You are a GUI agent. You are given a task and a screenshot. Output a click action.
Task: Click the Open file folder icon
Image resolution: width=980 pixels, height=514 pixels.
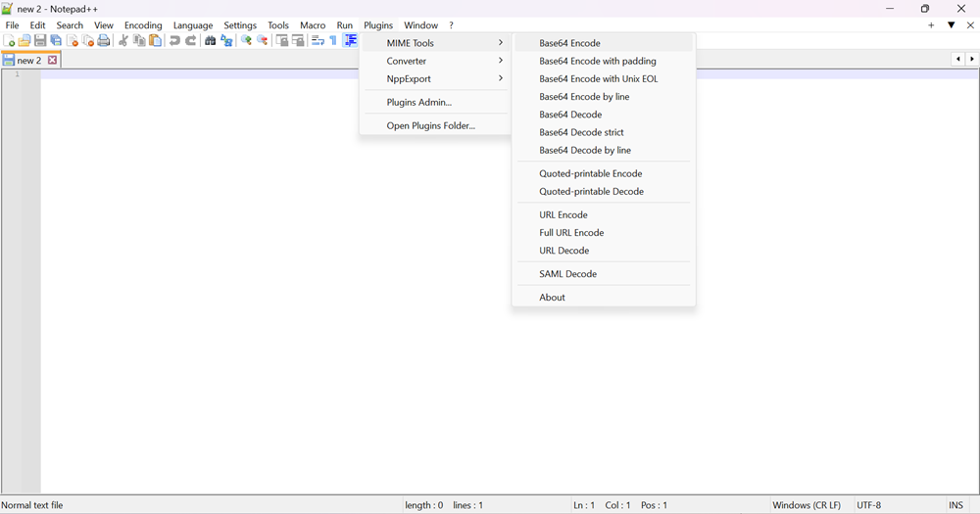[x=24, y=41]
